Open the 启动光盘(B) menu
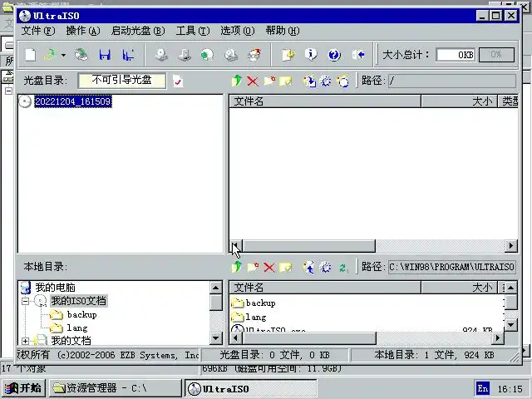This screenshot has height=399, width=532. pyautogui.click(x=138, y=31)
